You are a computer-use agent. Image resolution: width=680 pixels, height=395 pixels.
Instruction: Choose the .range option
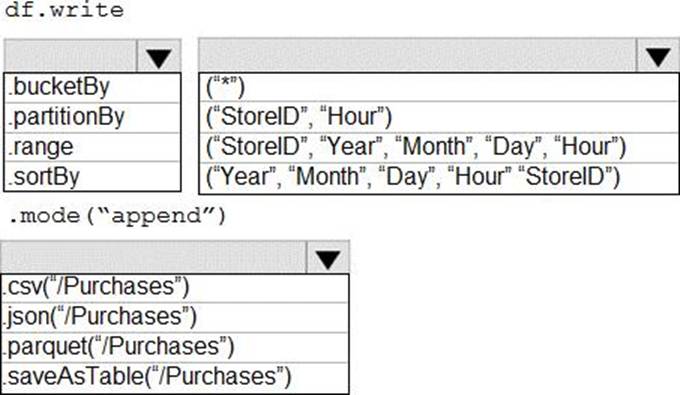click(x=92, y=147)
